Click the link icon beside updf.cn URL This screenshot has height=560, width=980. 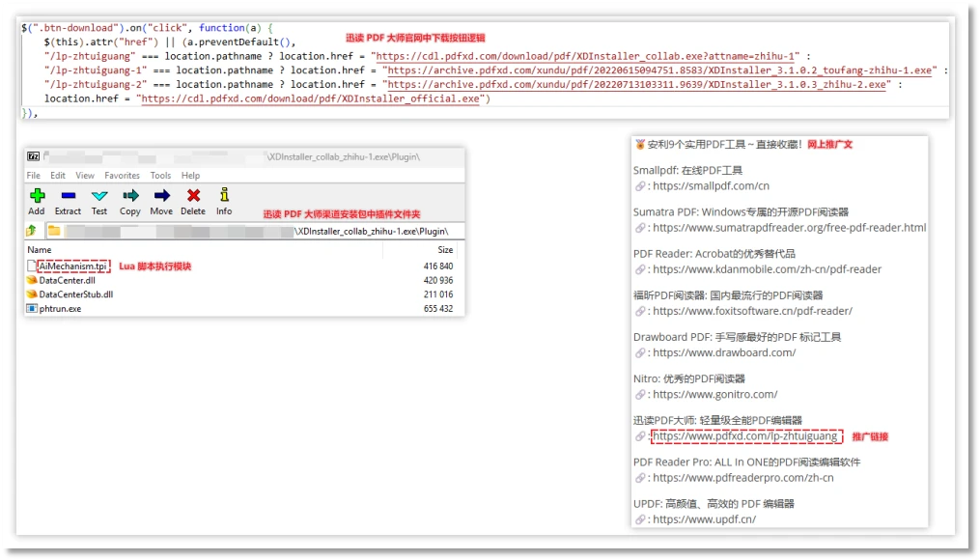640,520
